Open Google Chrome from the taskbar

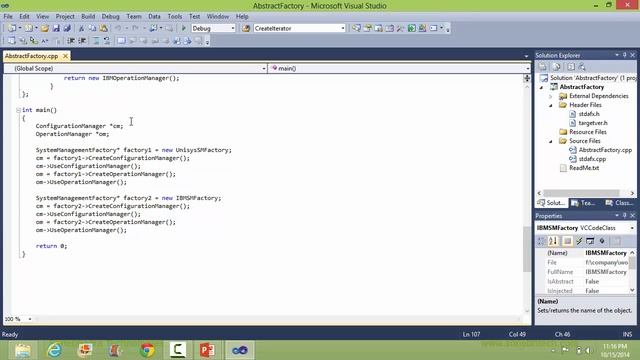tap(147, 350)
